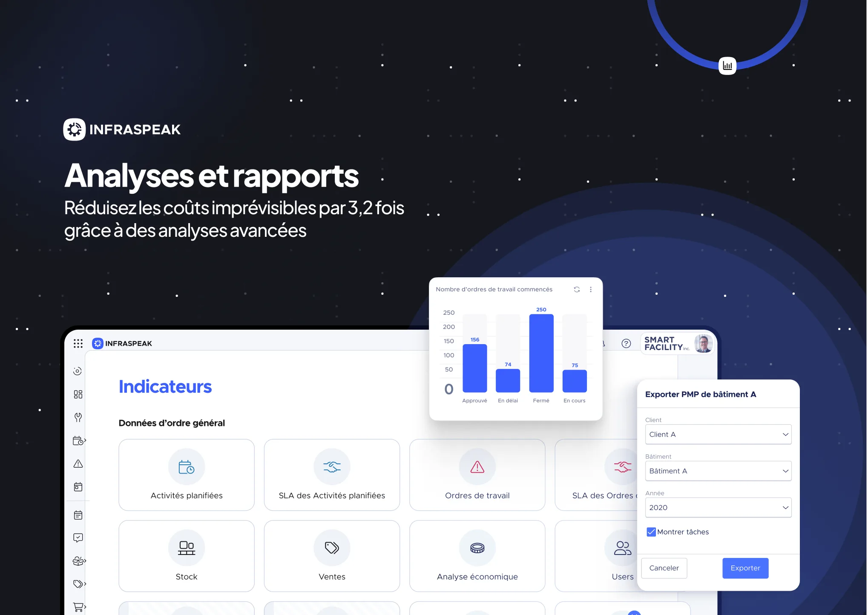Click the target circle sidebar icon
The height and width of the screenshot is (615, 868).
point(78,371)
